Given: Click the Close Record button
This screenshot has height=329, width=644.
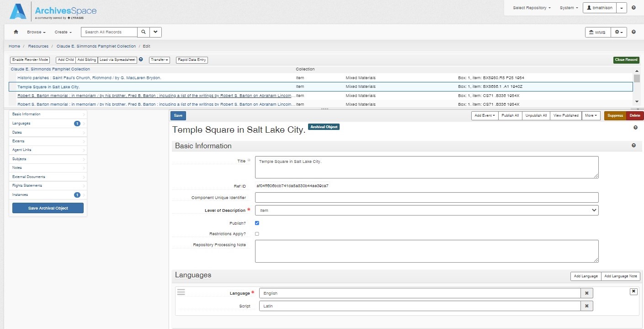Looking at the screenshot, I should pos(626,59).
